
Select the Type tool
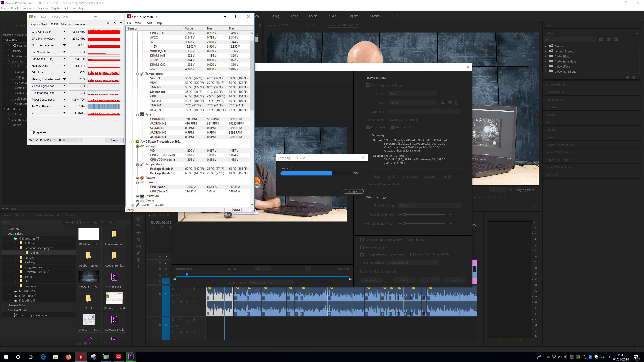pyautogui.click(x=139, y=267)
